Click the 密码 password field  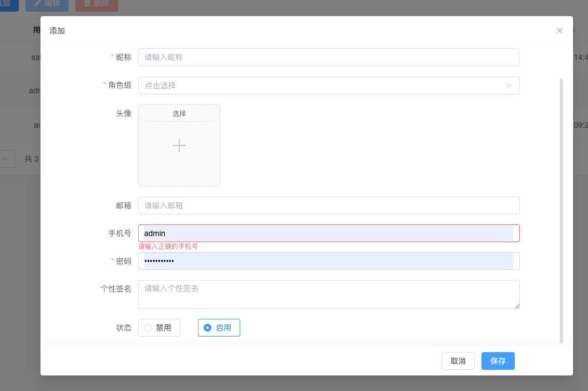tap(328, 261)
